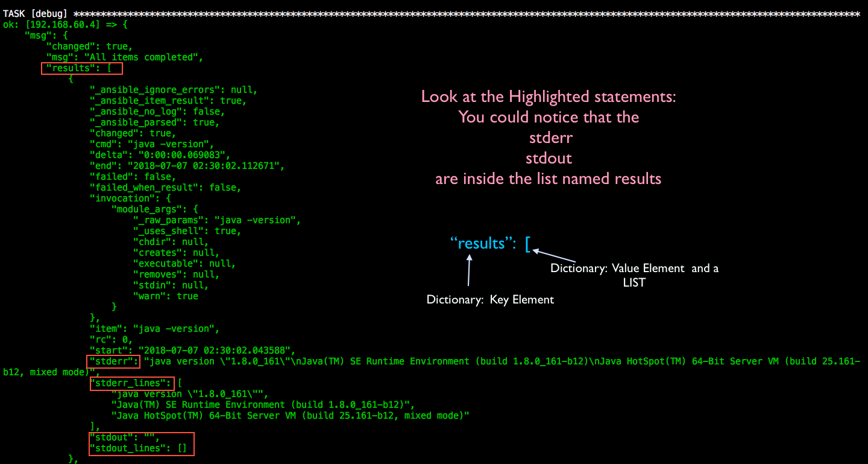The image size is (868, 464).
Task: Select the "Dictionary: Key Element" caption
Action: [x=490, y=299]
